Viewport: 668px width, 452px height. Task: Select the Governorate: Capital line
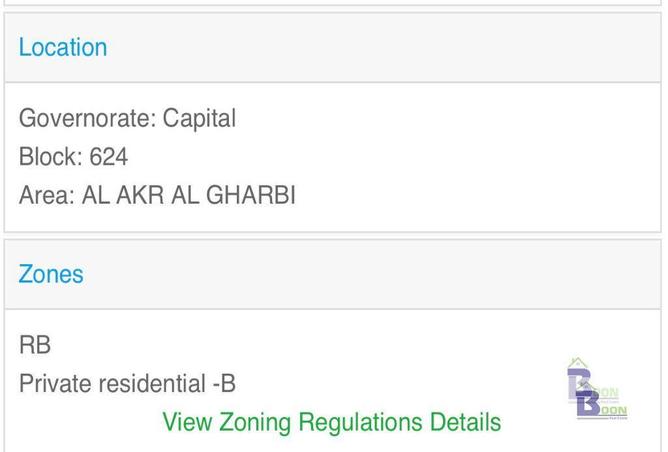coord(127,118)
